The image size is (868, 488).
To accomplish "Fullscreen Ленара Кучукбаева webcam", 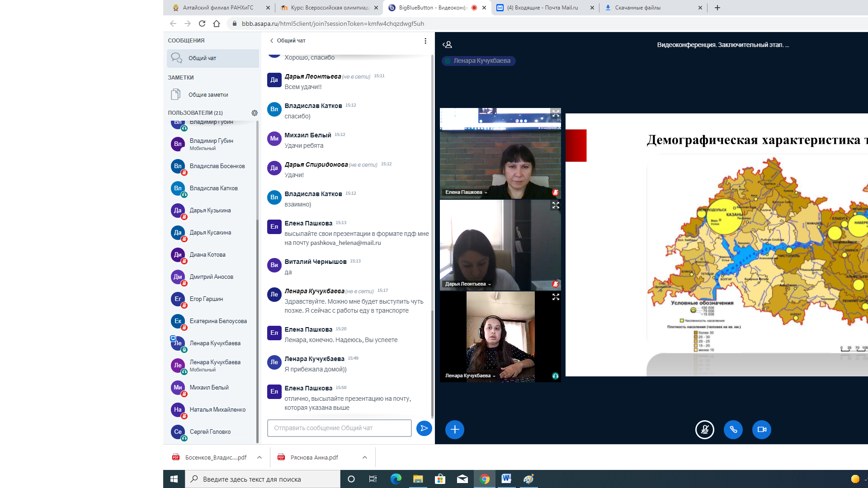I will coord(556,297).
